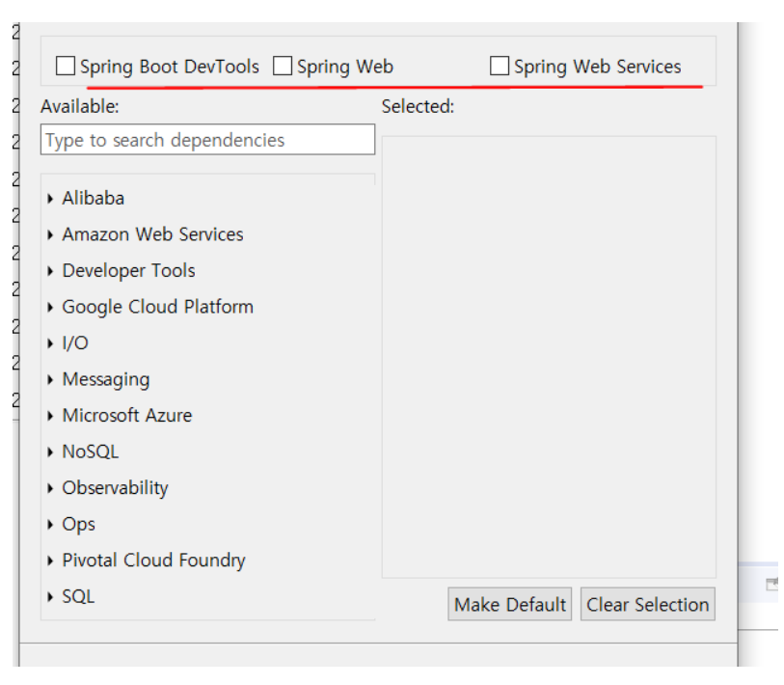This screenshot has height=685, width=784.
Task: Expand the Ops category arrow
Action: click(x=50, y=525)
